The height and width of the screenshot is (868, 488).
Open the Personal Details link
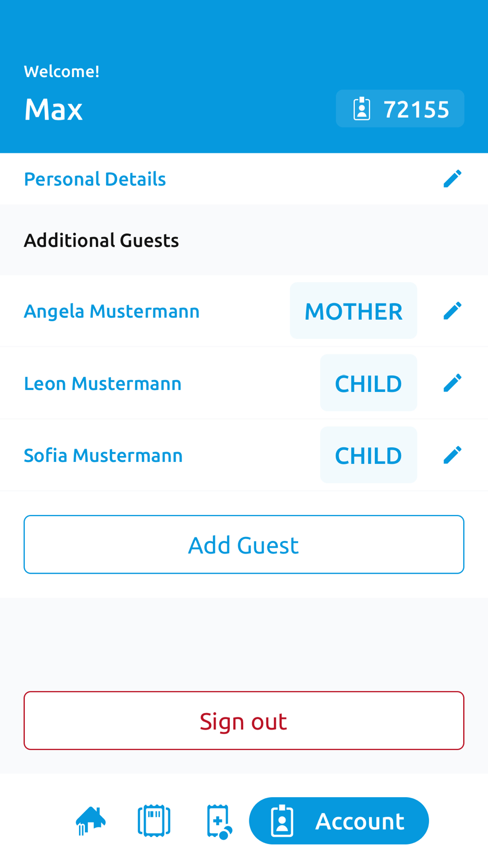pos(95,179)
